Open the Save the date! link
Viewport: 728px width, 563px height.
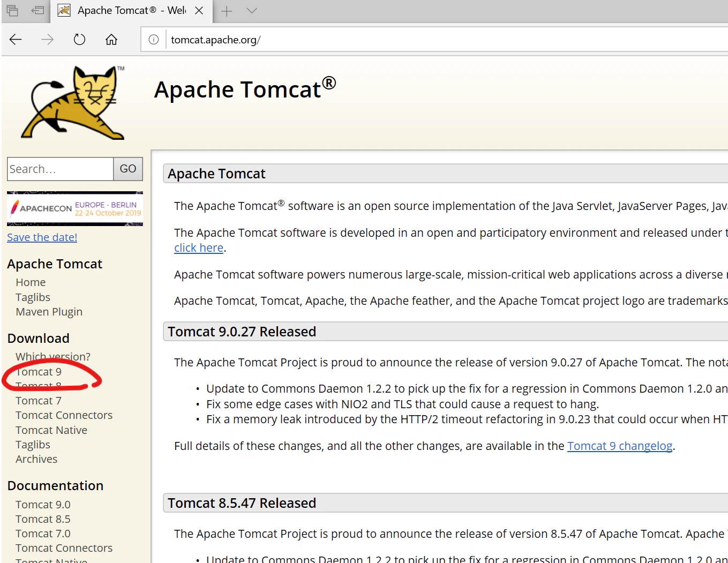pos(42,237)
